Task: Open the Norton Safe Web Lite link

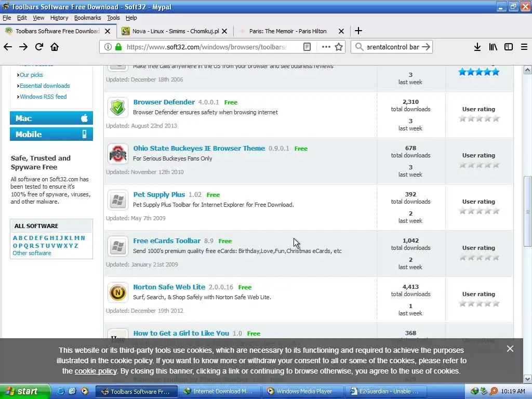Action: [x=169, y=287]
